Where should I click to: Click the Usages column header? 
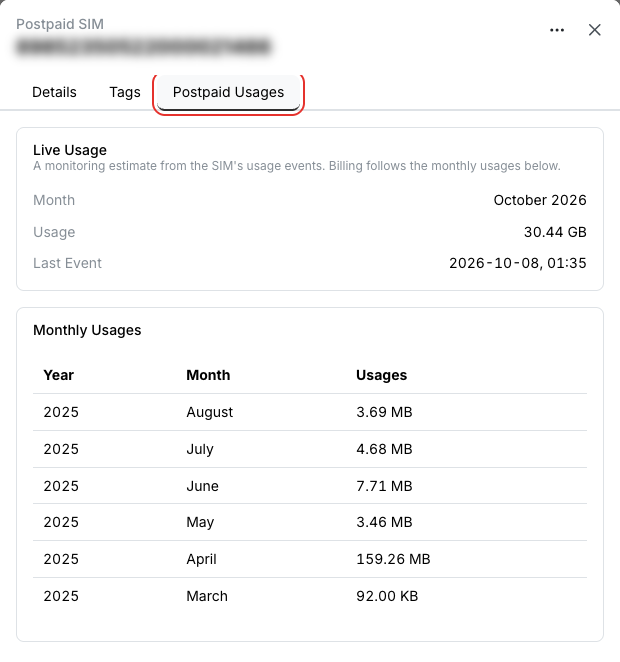pyautogui.click(x=381, y=375)
